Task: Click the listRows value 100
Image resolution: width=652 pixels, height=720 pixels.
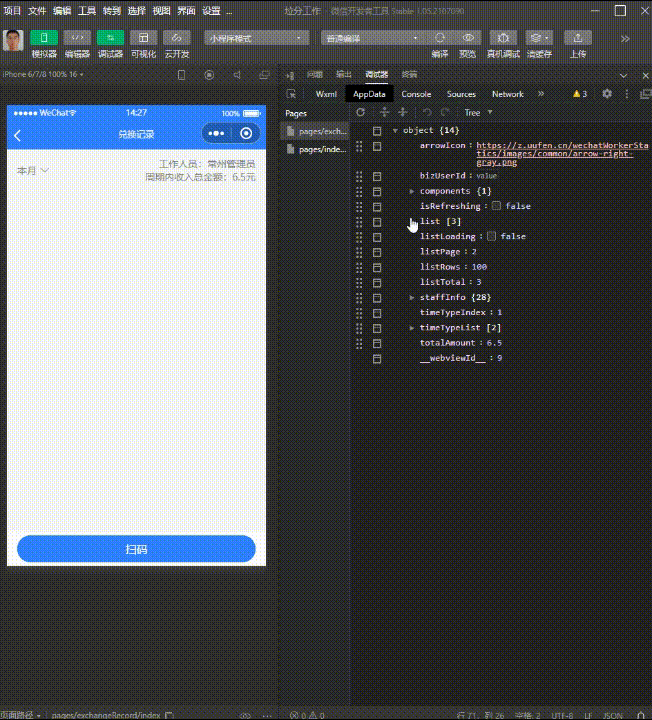Action: point(479,267)
